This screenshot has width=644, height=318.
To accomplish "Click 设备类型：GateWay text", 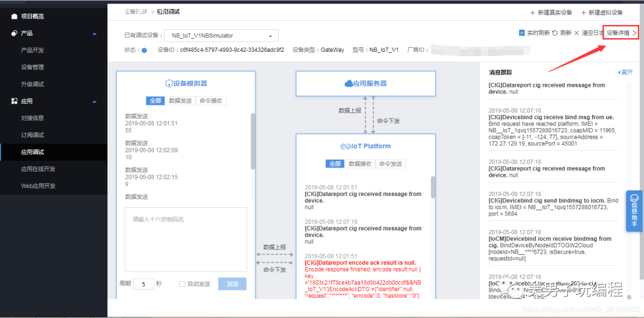I will (x=318, y=50).
